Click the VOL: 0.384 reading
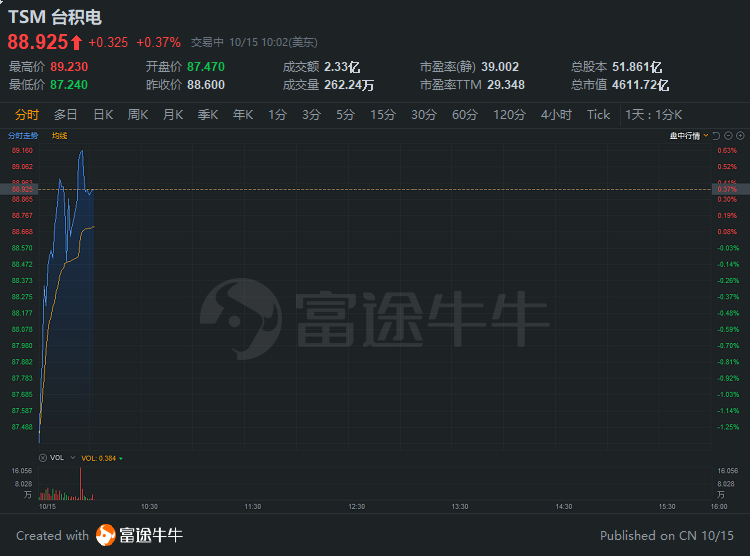The image size is (750, 556). click(x=99, y=458)
